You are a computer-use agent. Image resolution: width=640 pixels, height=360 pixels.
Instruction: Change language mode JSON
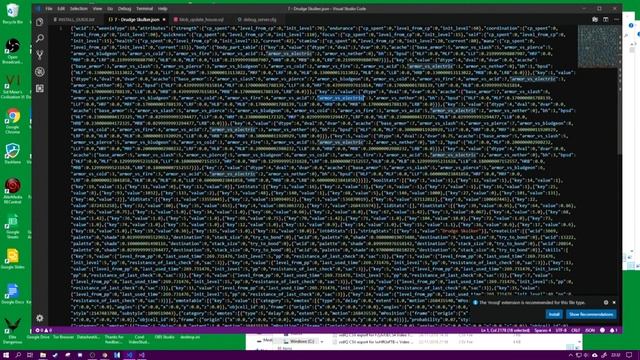[x=590, y=330]
